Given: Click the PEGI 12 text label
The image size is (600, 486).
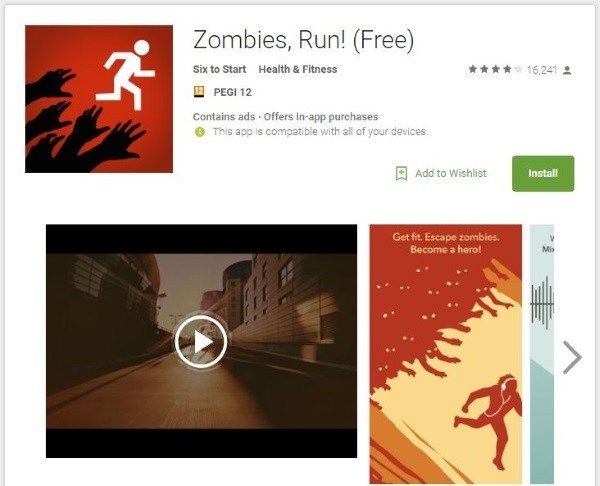Looking at the screenshot, I should point(232,92).
